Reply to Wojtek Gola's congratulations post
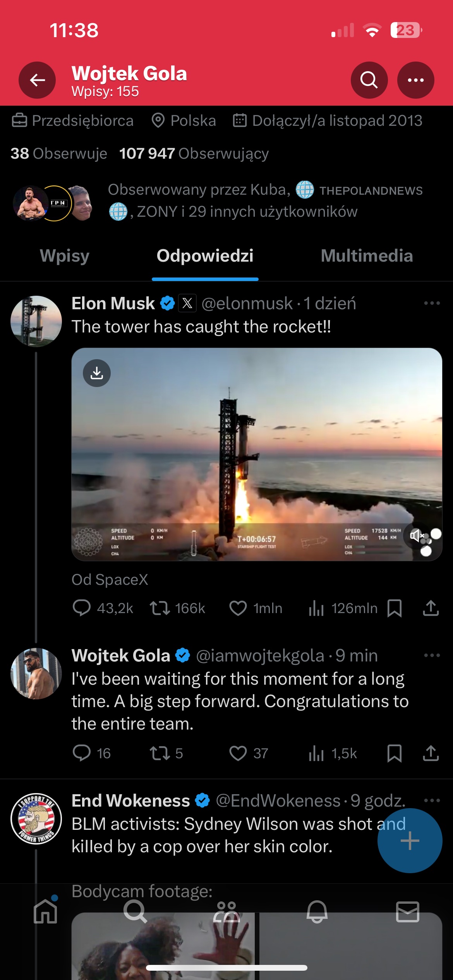Image resolution: width=453 pixels, height=980 pixels. tap(81, 753)
